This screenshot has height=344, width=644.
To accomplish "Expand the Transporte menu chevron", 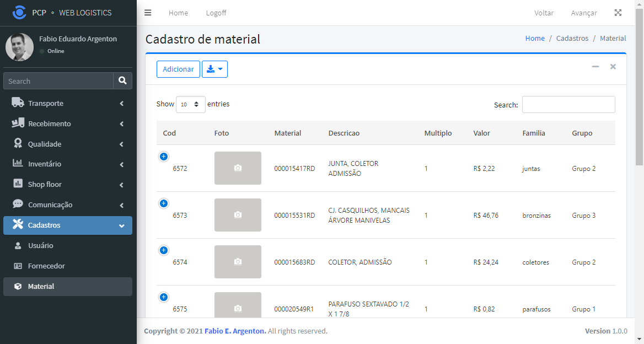I will (121, 104).
